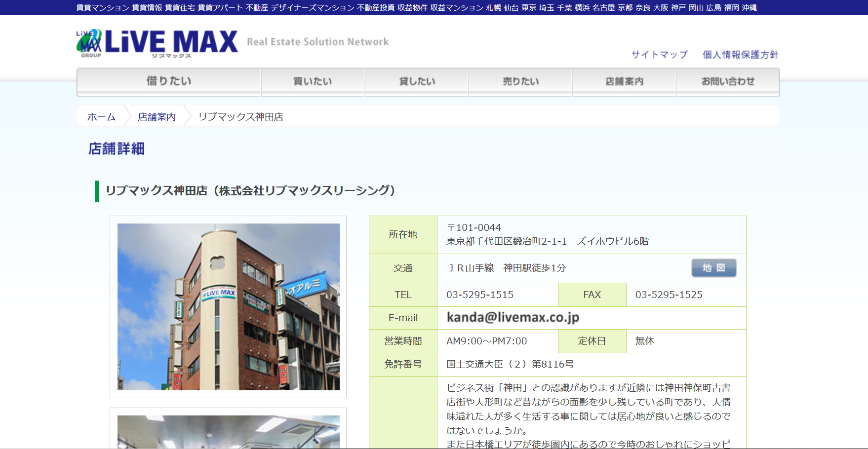The width and height of the screenshot is (868, 449).
Task: View the 個人情報保護方針 privacy policy
Action: pos(740,55)
